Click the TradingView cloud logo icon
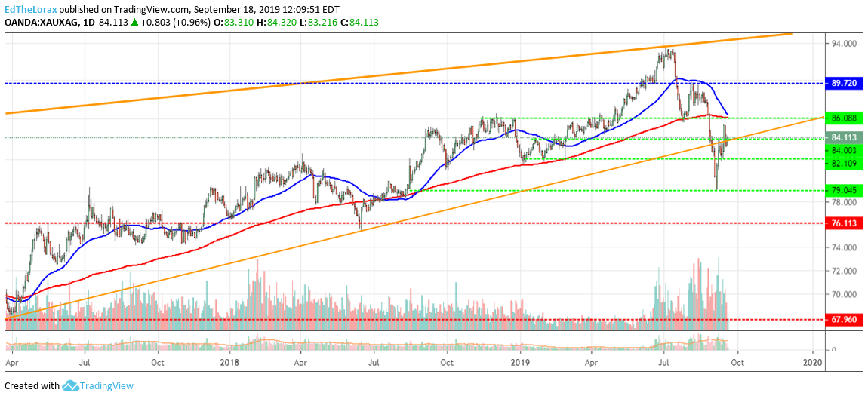The image size is (868, 399). (70, 385)
